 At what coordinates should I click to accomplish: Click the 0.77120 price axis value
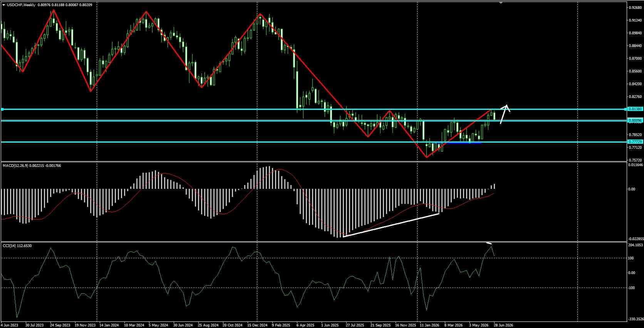click(x=635, y=147)
